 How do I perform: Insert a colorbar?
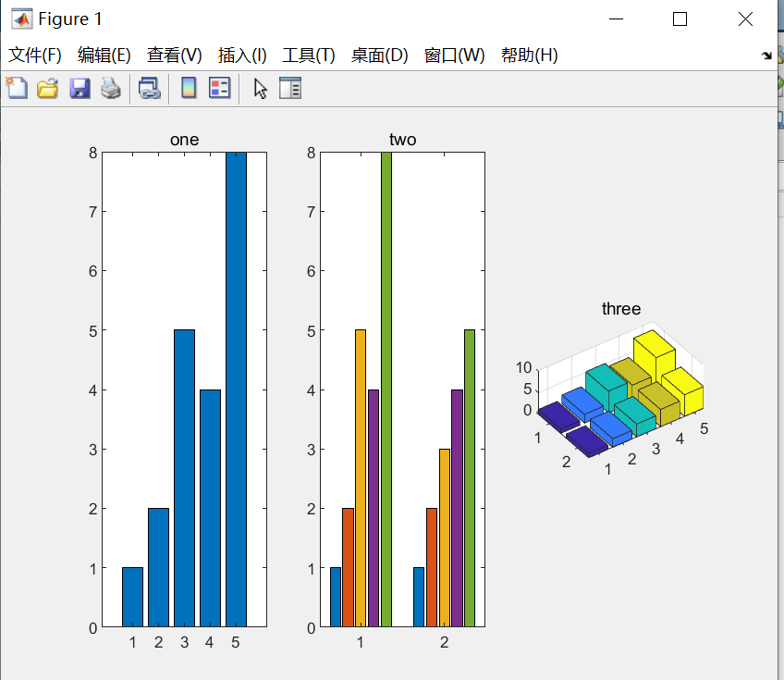[x=188, y=88]
